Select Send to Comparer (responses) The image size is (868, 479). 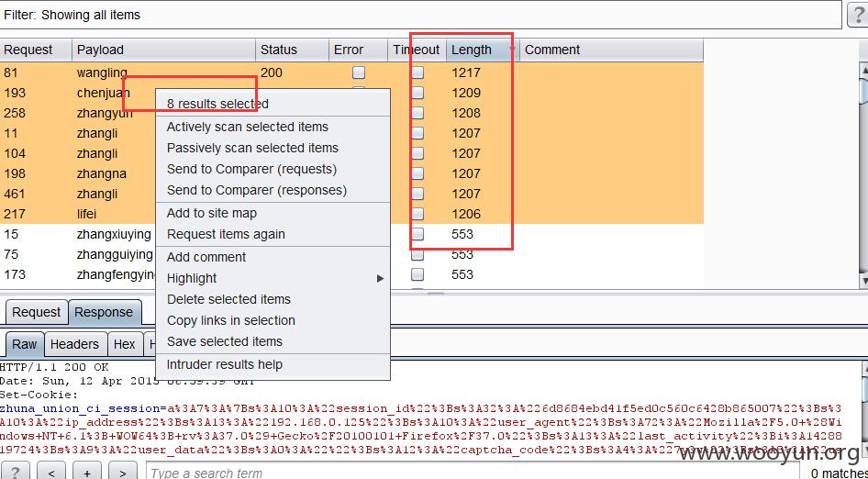click(273, 190)
